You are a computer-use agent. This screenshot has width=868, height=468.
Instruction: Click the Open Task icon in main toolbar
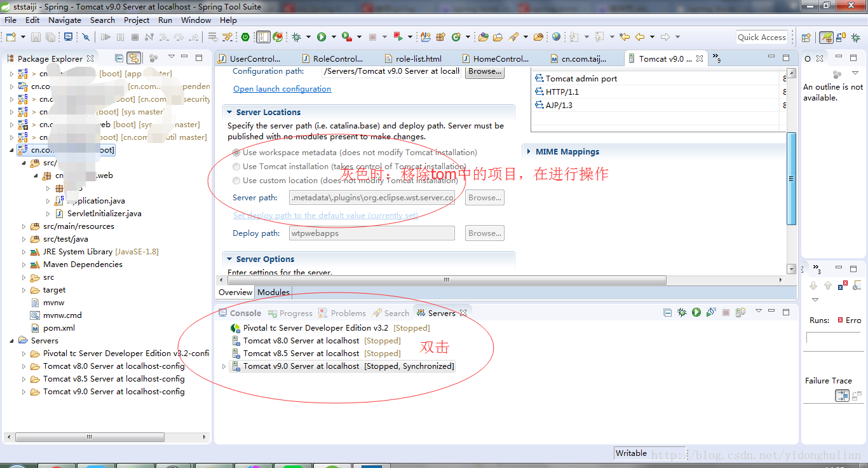(498, 37)
